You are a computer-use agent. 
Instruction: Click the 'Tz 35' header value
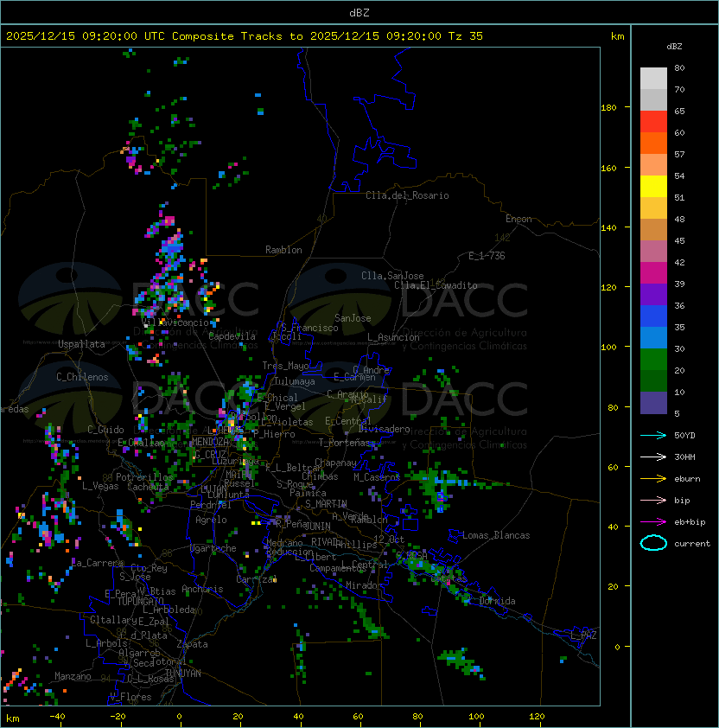coord(466,36)
